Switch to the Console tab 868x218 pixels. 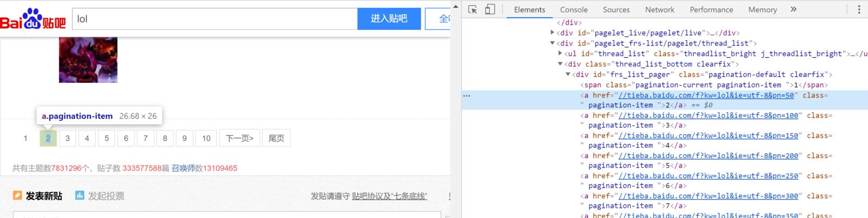[x=574, y=10]
